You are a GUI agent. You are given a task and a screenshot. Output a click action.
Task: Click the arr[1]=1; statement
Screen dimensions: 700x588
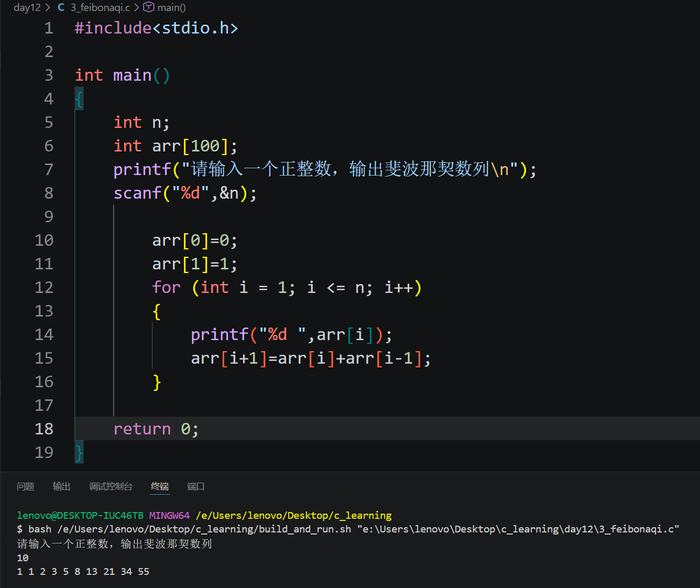(194, 264)
